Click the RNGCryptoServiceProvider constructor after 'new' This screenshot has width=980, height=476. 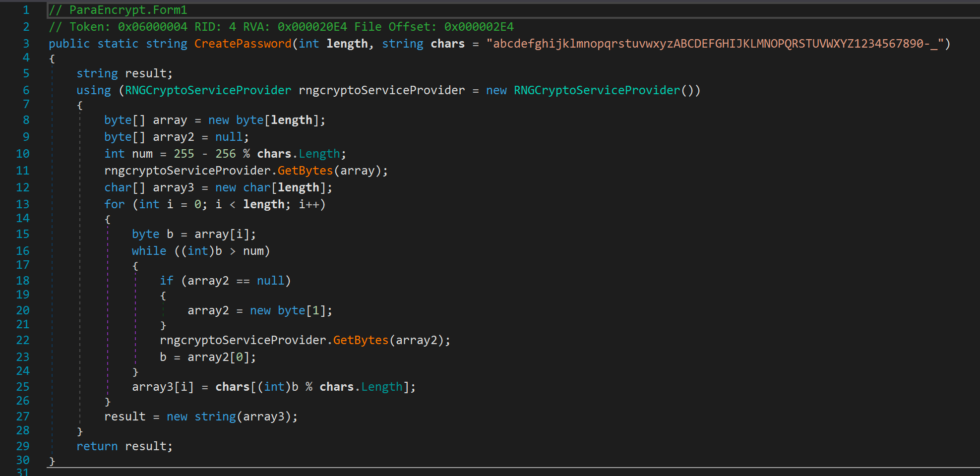pyautogui.click(x=597, y=90)
